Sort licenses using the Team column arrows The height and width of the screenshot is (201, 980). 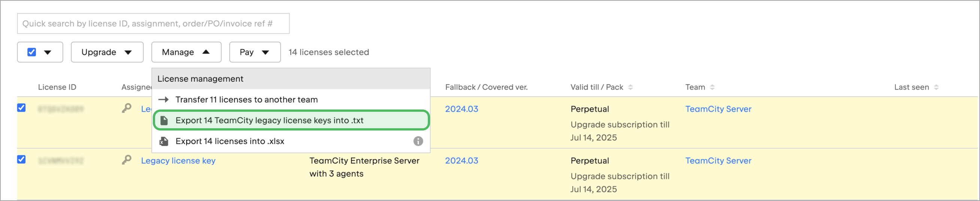[712, 87]
